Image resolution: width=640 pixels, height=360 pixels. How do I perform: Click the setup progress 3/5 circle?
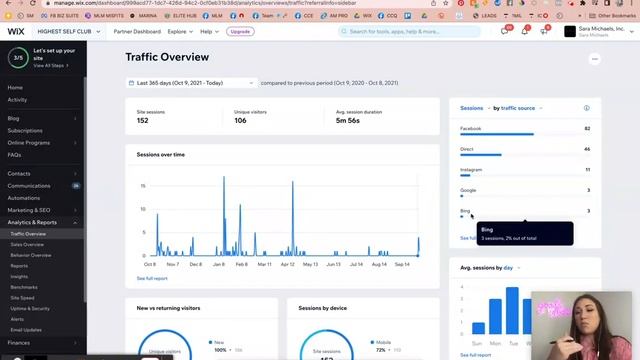[18, 58]
